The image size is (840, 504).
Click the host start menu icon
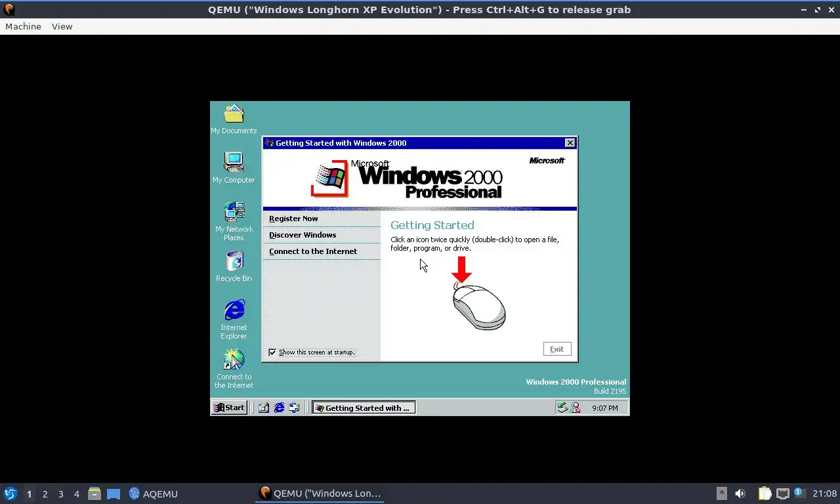point(10,493)
